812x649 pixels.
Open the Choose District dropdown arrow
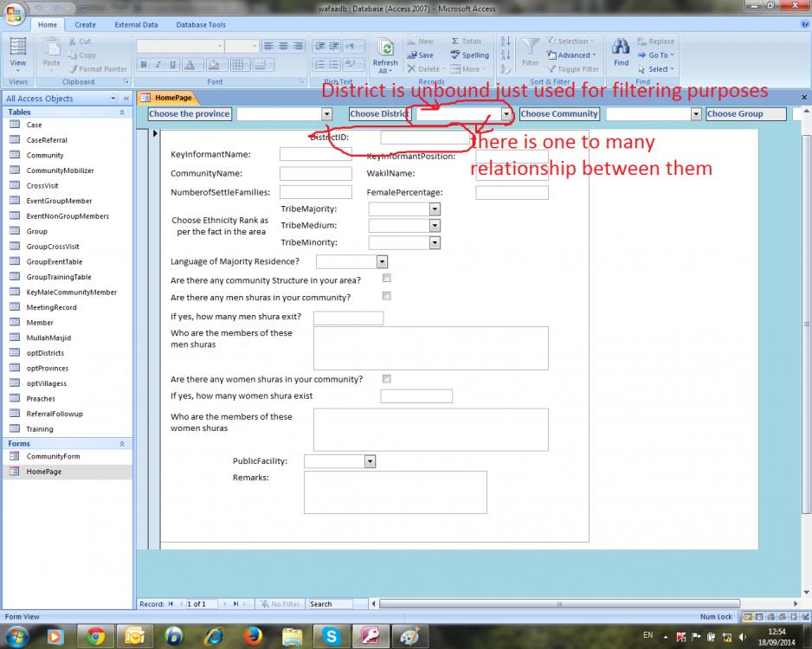(506, 114)
